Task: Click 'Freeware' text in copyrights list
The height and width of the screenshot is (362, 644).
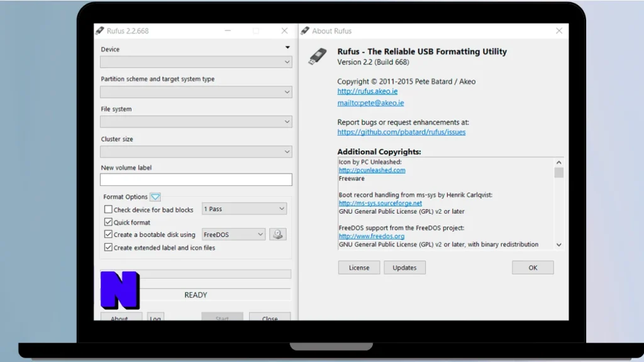Action: coord(352,178)
